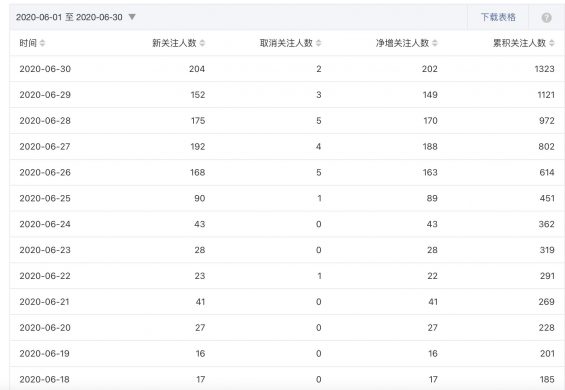This screenshot has height=390, width=565.
Task: Click the 净增关注人数 header label
Action: (403, 43)
